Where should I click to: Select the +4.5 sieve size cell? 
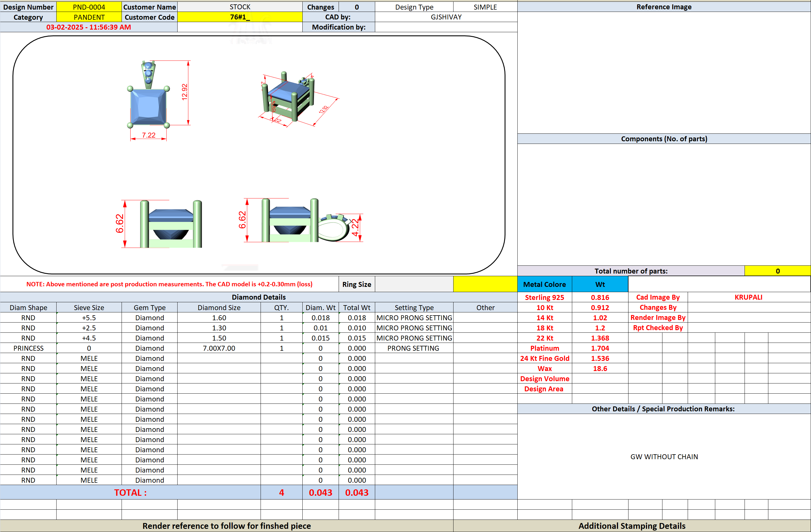pos(89,338)
